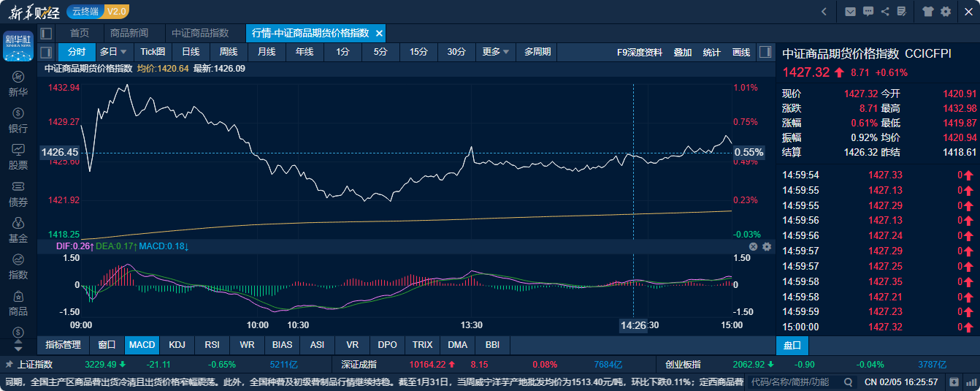Open F9深度资料 detailed data

coord(639,52)
